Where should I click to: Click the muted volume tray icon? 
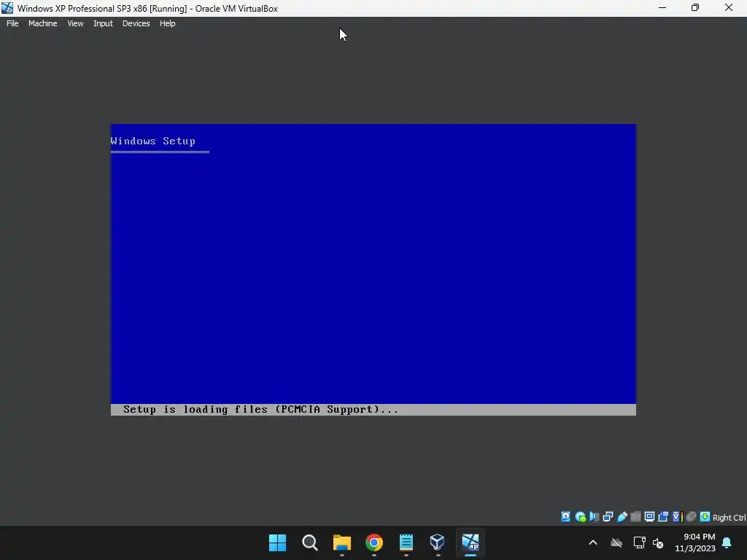(x=658, y=542)
